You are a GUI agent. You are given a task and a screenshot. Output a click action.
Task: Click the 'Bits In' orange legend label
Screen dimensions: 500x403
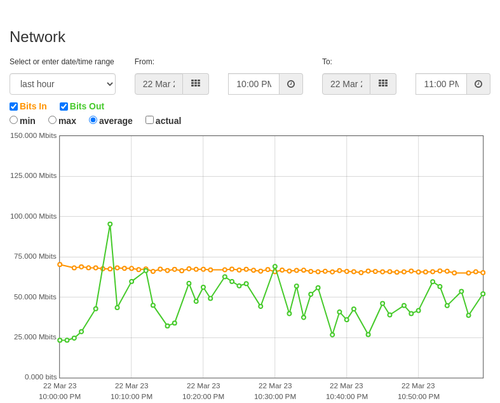coord(33,106)
